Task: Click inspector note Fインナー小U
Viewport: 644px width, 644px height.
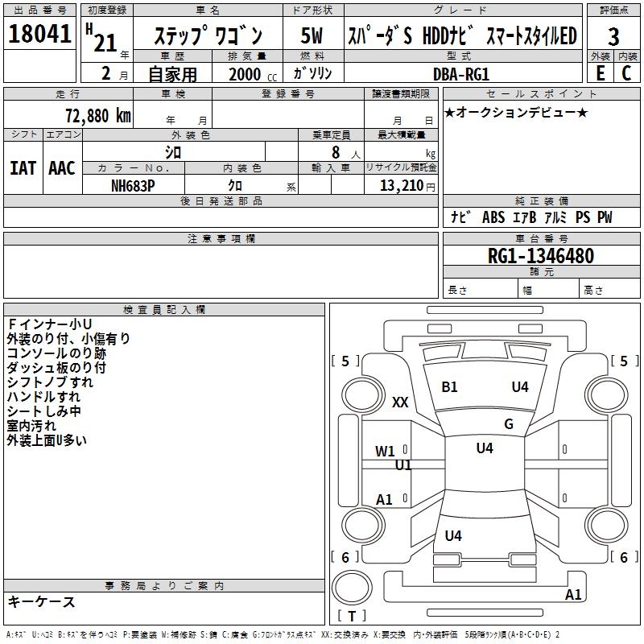Action: [x=49, y=324]
